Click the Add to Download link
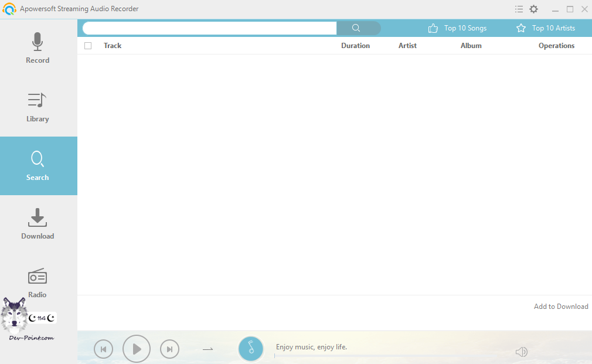The height and width of the screenshot is (364, 592). 560,307
